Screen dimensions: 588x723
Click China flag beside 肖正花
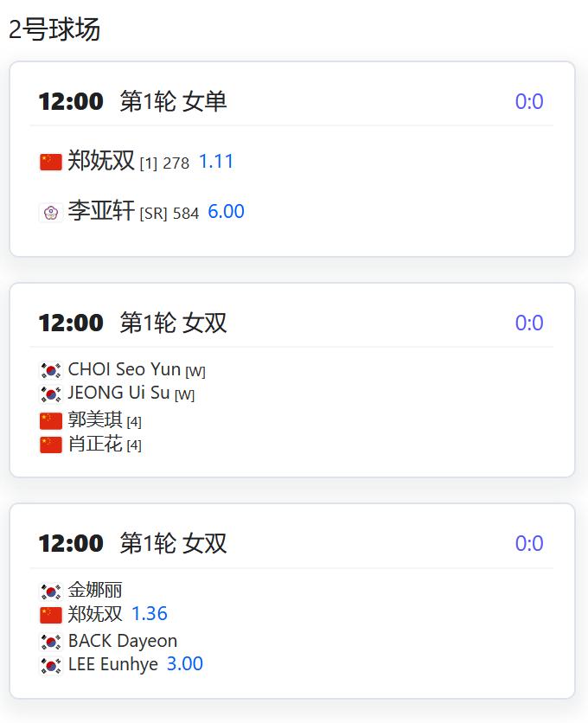click(x=51, y=445)
